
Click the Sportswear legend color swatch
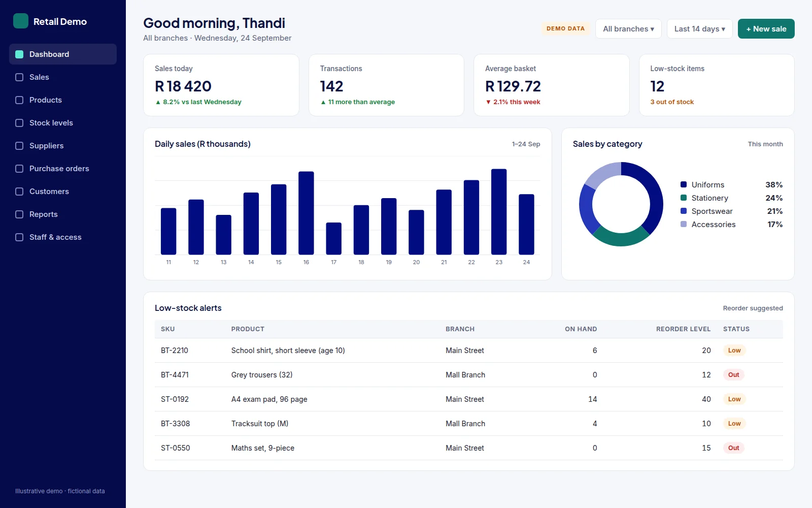click(x=684, y=211)
